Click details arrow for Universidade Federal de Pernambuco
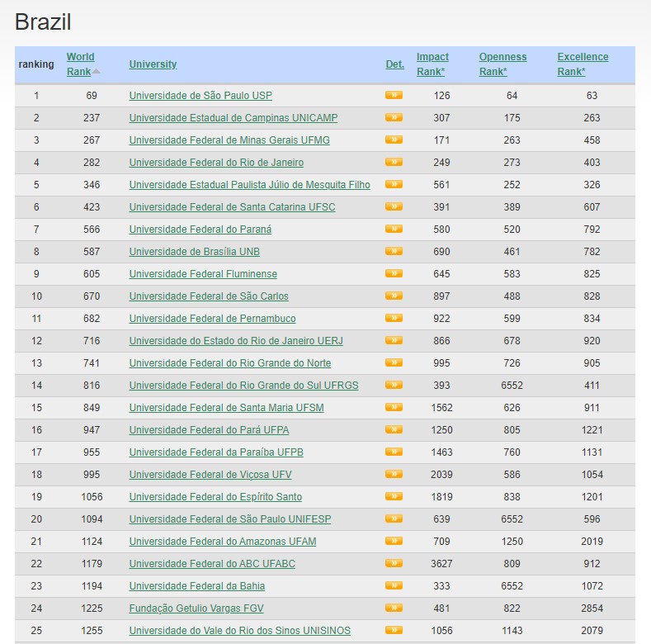Screen dimensions: 651x644 (394, 319)
